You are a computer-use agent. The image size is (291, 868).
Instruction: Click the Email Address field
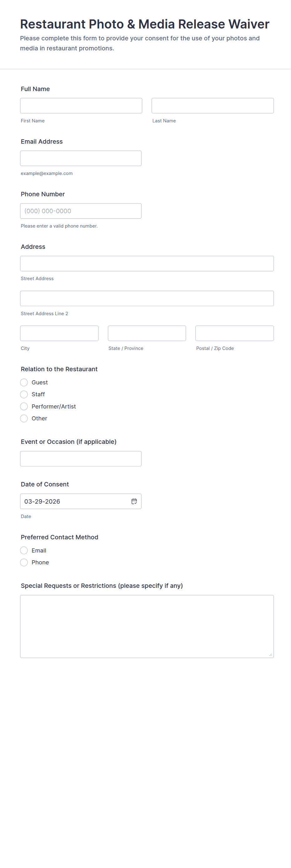(x=81, y=158)
